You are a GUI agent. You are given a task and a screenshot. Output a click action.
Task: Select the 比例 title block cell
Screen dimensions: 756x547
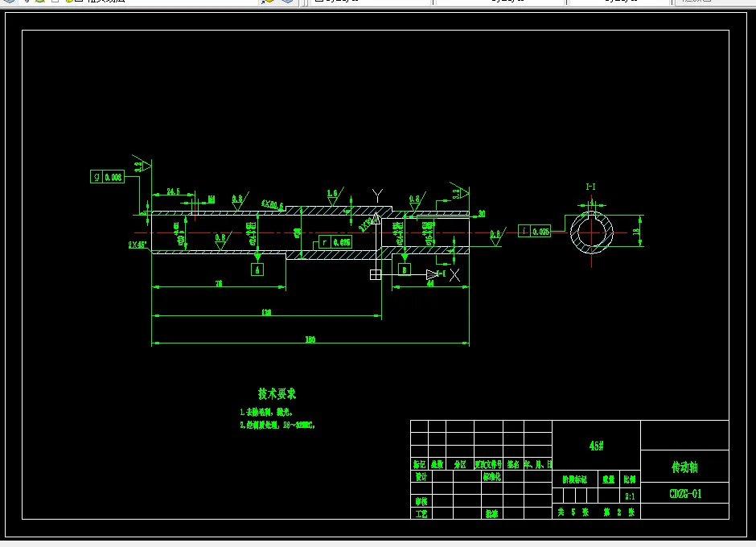630,479
